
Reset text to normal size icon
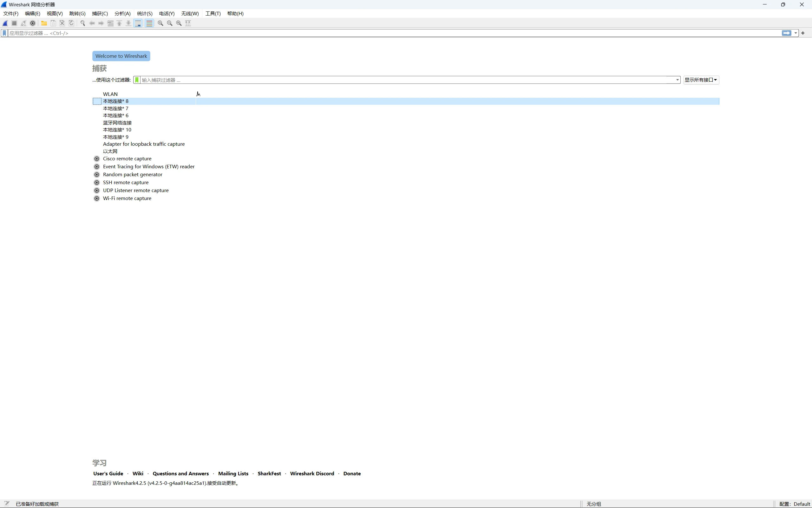(179, 23)
